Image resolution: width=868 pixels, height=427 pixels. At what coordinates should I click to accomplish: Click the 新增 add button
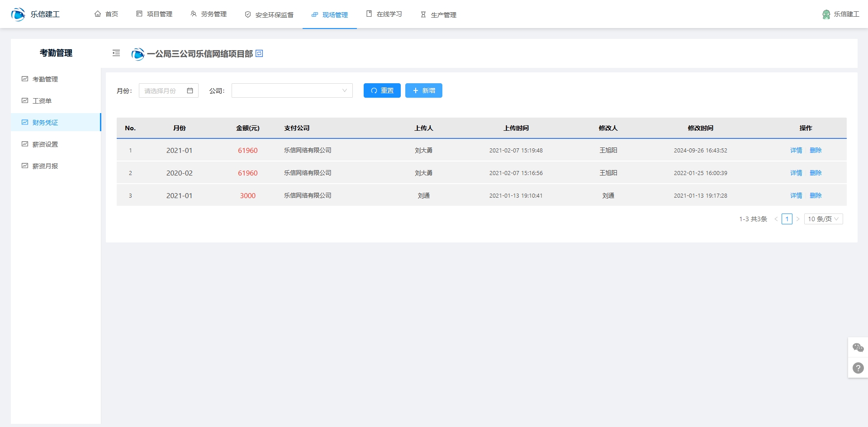423,90
